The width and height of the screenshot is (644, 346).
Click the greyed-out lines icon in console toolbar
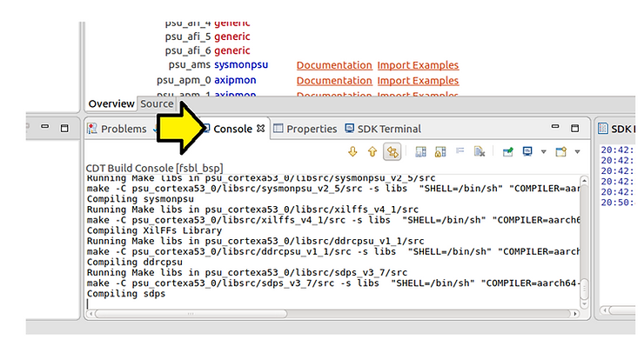tap(460, 151)
